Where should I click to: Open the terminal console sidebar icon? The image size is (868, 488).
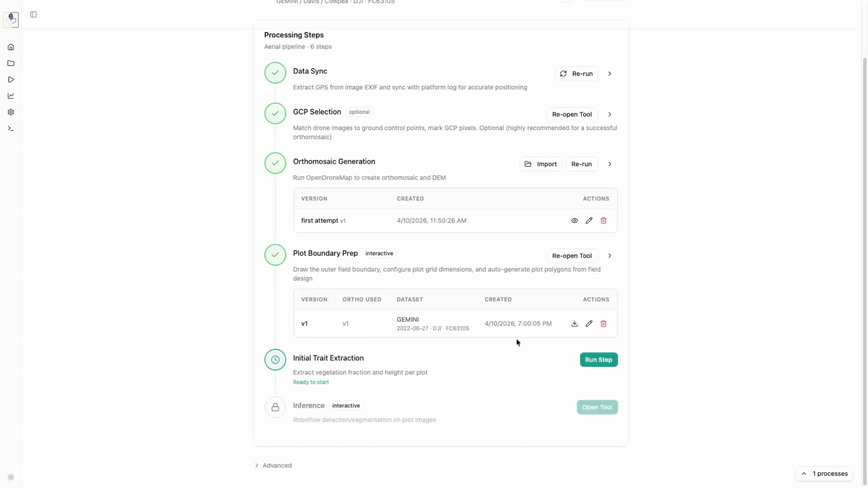pos(11,128)
